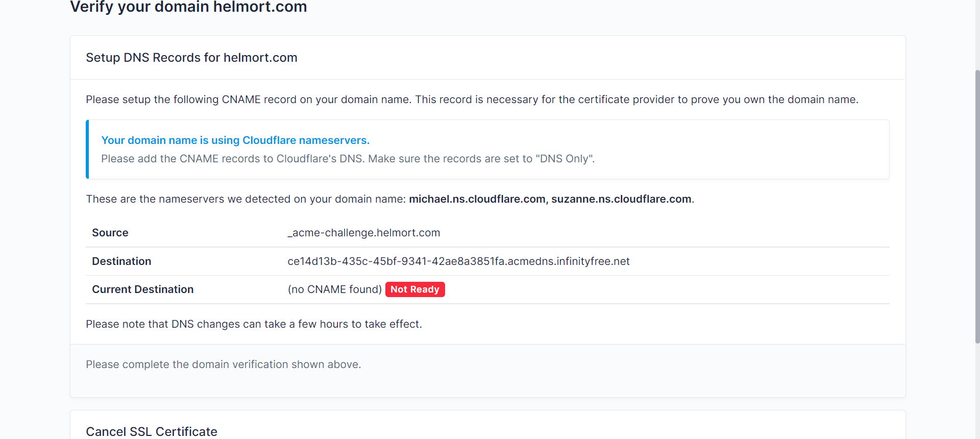Click the "Verify your domain helmort.com" page heading
The height and width of the screenshot is (439, 980).
pyautogui.click(x=188, y=7)
